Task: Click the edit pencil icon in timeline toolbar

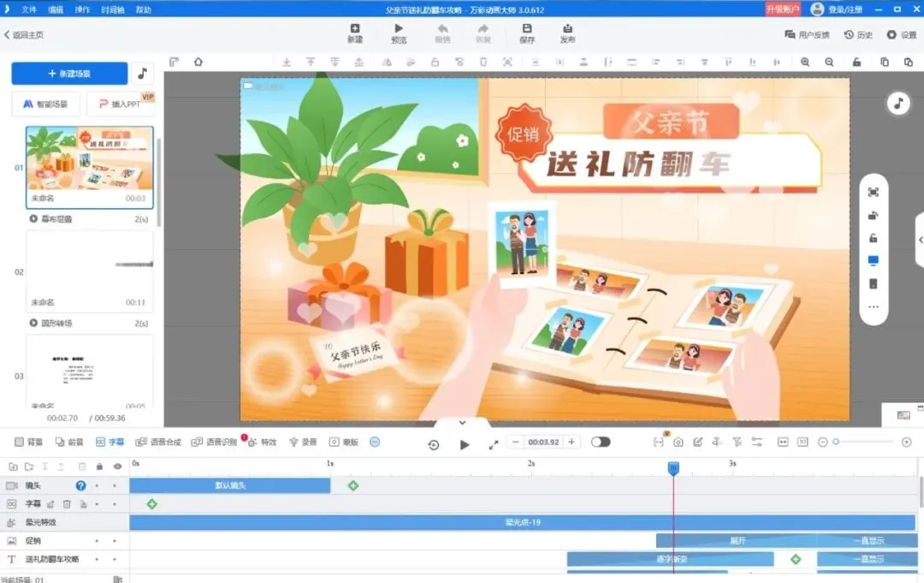Action: tap(698, 442)
